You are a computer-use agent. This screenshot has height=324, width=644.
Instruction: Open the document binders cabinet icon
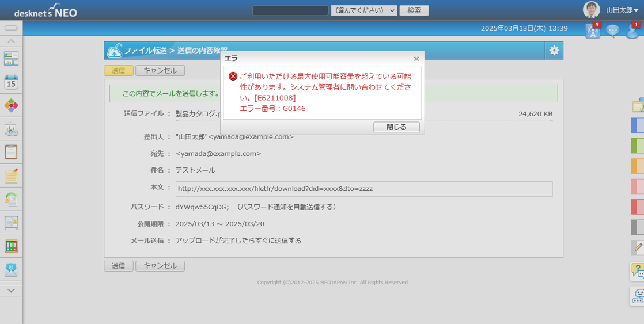[x=11, y=246]
